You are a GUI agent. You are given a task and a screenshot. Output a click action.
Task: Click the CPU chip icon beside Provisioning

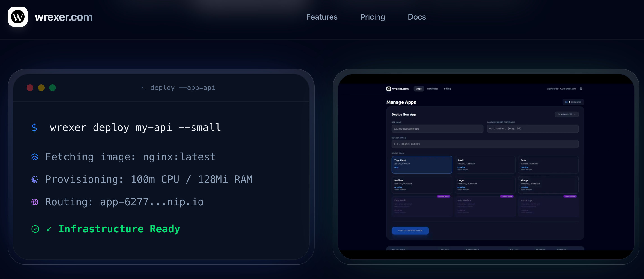pos(35,179)
